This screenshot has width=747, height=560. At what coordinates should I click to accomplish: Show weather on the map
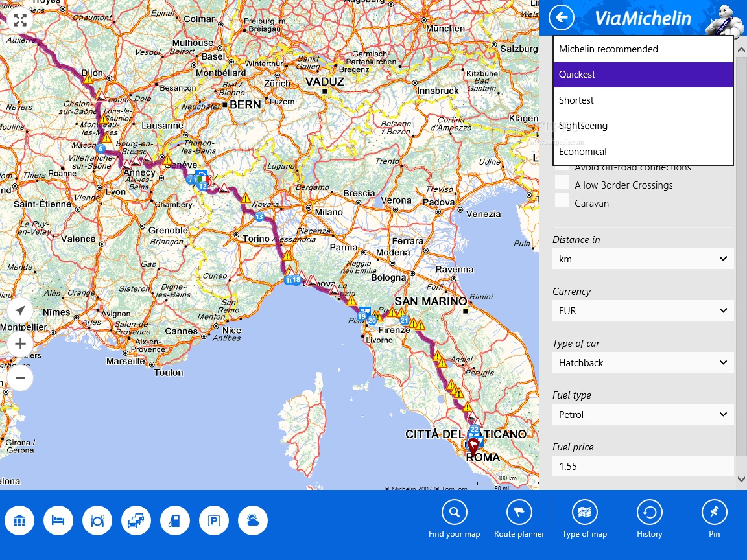coord(252,520)
